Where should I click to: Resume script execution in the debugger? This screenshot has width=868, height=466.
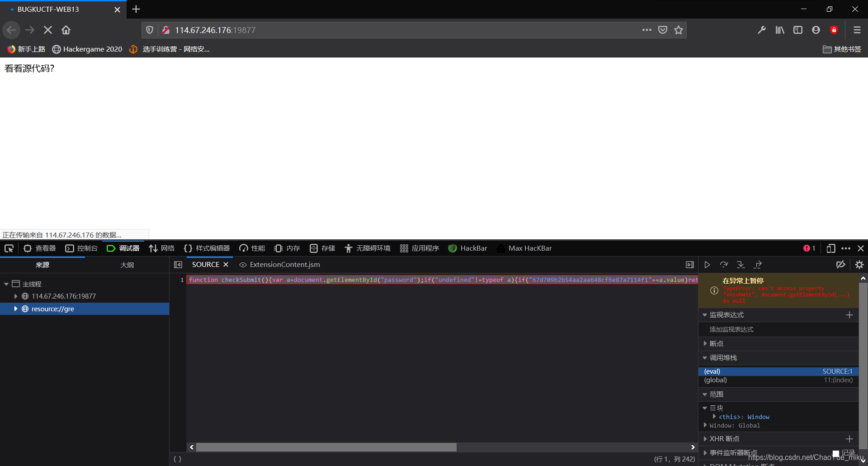point(707,265)
